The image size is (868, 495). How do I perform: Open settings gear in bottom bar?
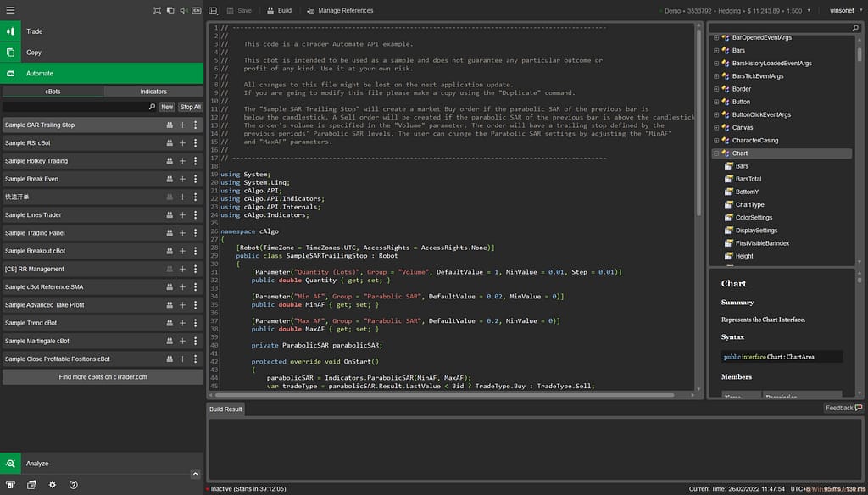click(x=52, y=485)
